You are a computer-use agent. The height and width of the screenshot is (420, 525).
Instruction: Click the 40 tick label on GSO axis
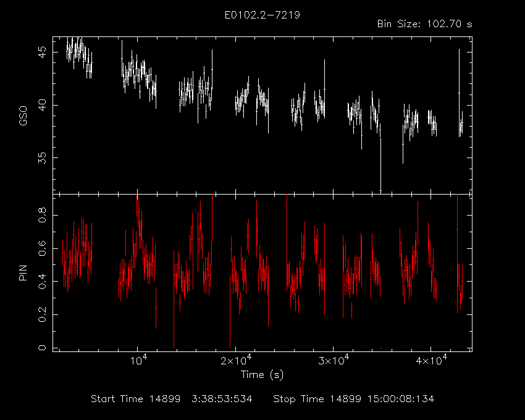pos(42,105)
